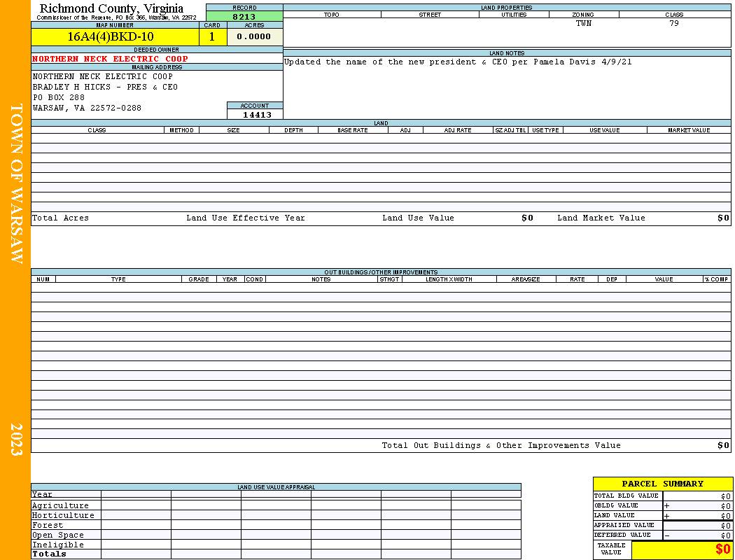
Task: Click the Land Market Value label
Action: click(601, 218)
